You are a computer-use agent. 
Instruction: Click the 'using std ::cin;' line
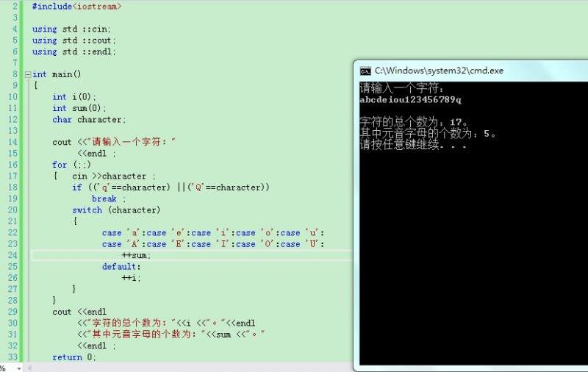[71, 29]
